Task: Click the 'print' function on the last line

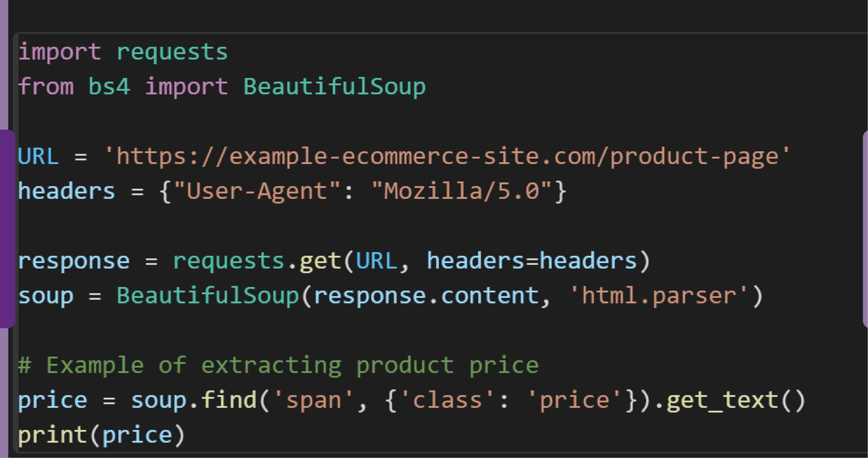Action: point(52,435)
